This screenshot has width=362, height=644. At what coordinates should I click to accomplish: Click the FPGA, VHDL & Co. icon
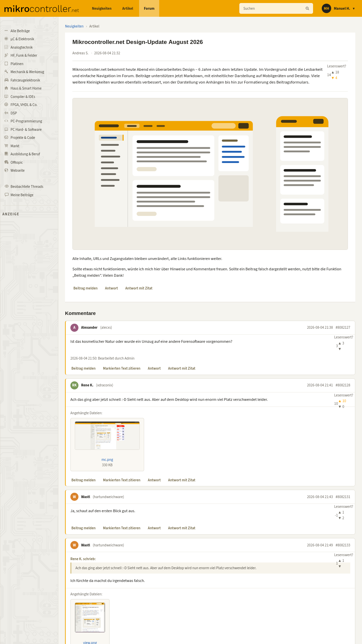[x=6, y=105]
